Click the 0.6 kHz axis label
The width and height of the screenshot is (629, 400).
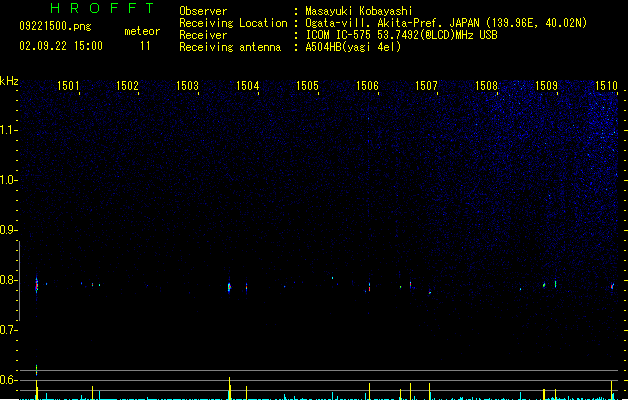tap(8, 380)
